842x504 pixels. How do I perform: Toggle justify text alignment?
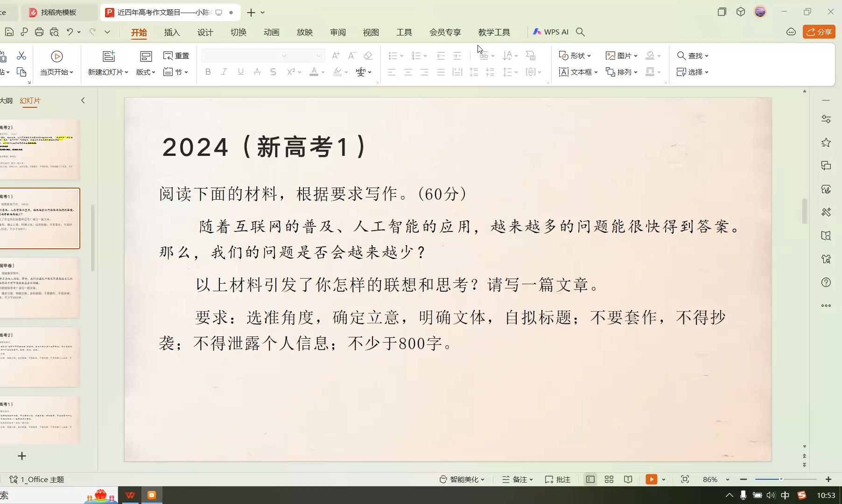tap(441, 72)
